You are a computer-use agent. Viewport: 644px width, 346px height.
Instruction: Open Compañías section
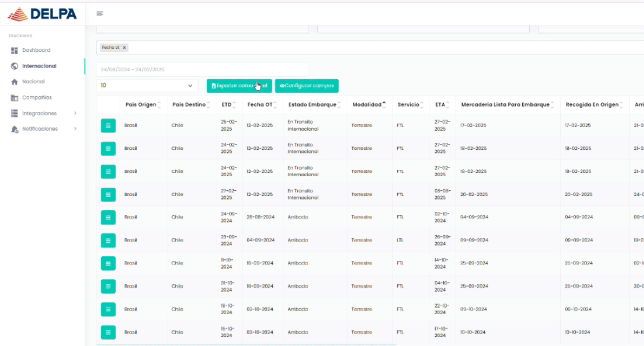click(x=37, y=98)
